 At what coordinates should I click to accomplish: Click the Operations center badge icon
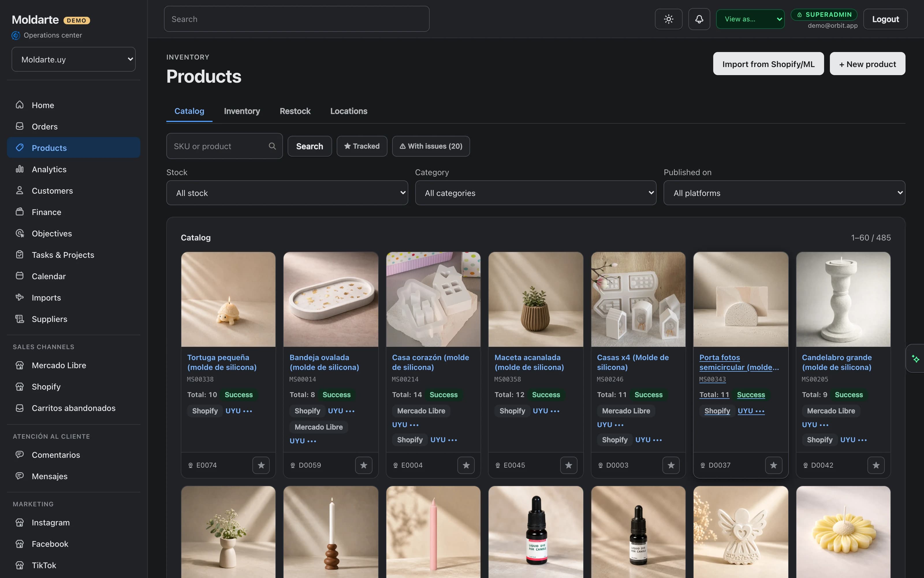pyautogui.click(x=16, y=35)
